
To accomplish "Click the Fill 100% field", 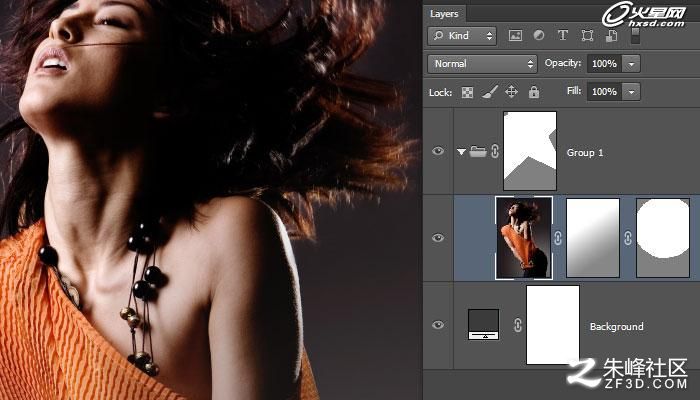I will (x=604, y=92).
